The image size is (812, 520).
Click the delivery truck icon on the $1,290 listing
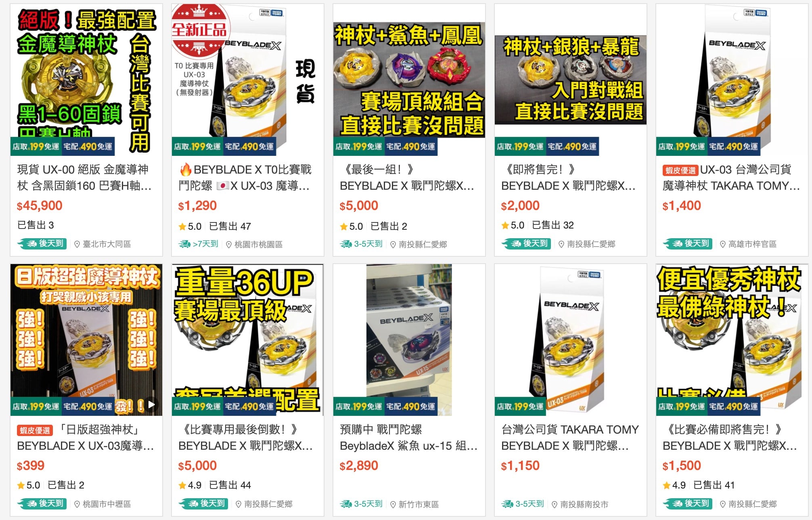184,244
